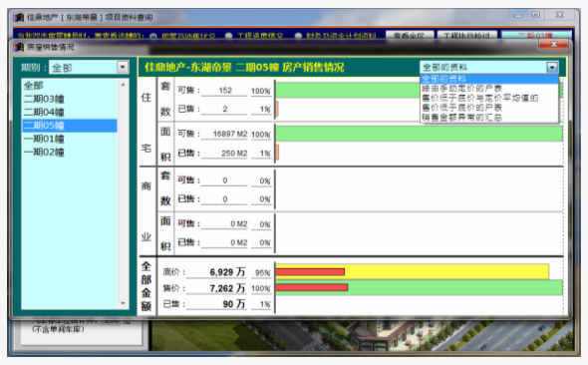Click the small orange residential 已售 area bar
Screen dimensions: 588x365
277,153
